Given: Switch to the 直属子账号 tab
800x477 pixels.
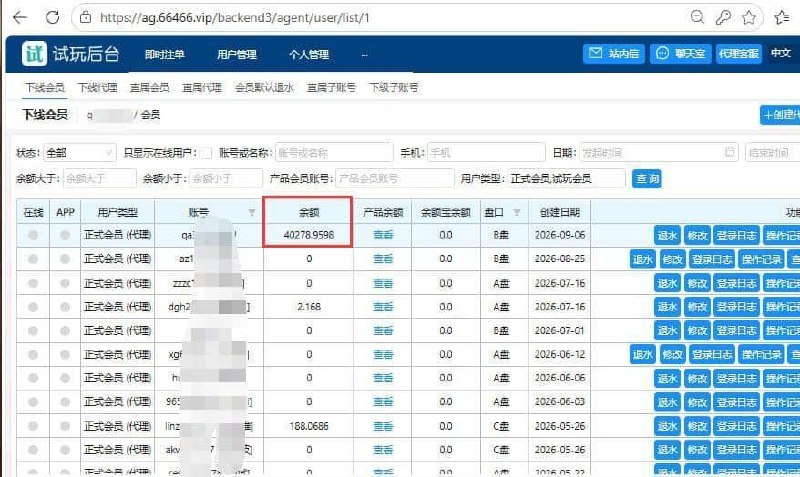Looking at the screenshot, I should (x=331, y=88).
